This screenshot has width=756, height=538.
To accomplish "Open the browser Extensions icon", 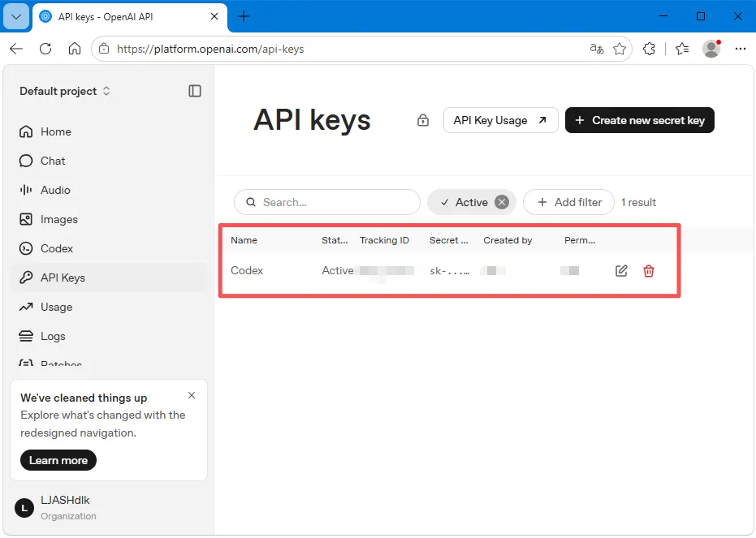I will 649,49.
